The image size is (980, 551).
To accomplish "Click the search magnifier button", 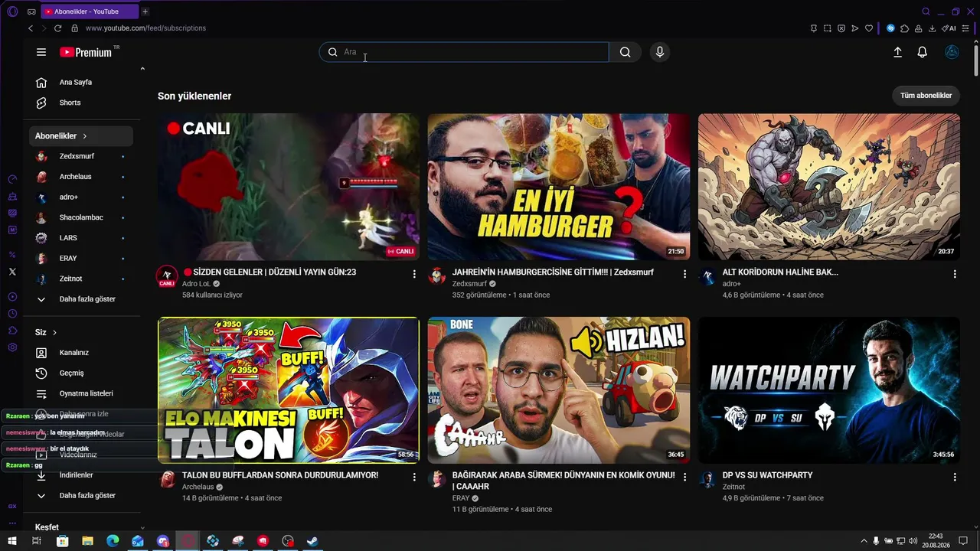I will point(626,52).
